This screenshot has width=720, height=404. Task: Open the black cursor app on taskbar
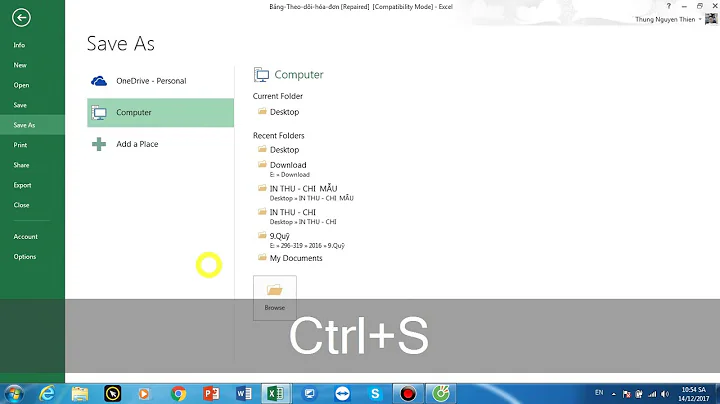click(x=112, y=394)
